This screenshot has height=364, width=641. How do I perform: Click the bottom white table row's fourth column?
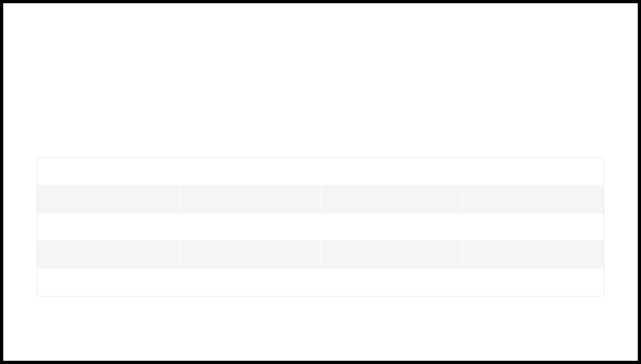coord(533,282)
